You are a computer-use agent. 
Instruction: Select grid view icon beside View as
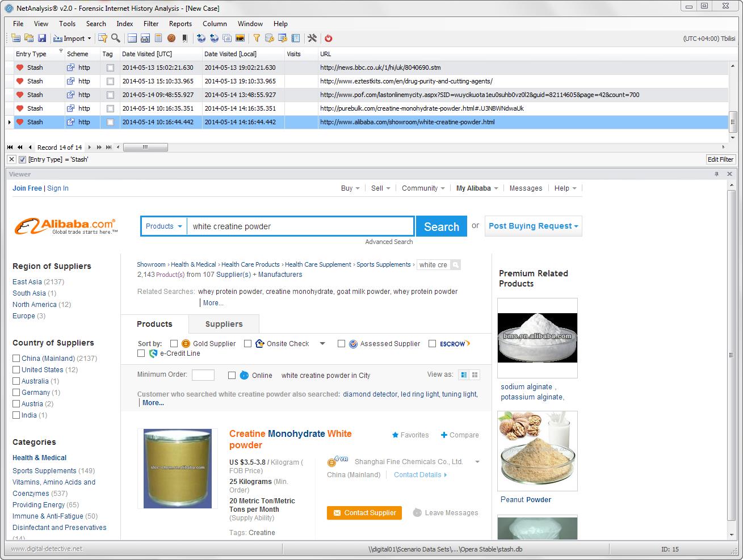point(475,374)
